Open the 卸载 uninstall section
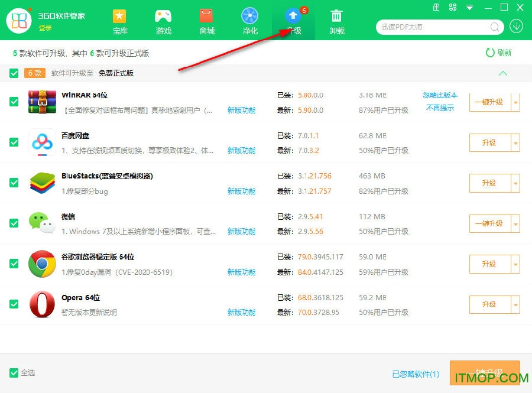The height and width of the screenshot is (393, 532). pyautogui.click(x=336, y=22)
